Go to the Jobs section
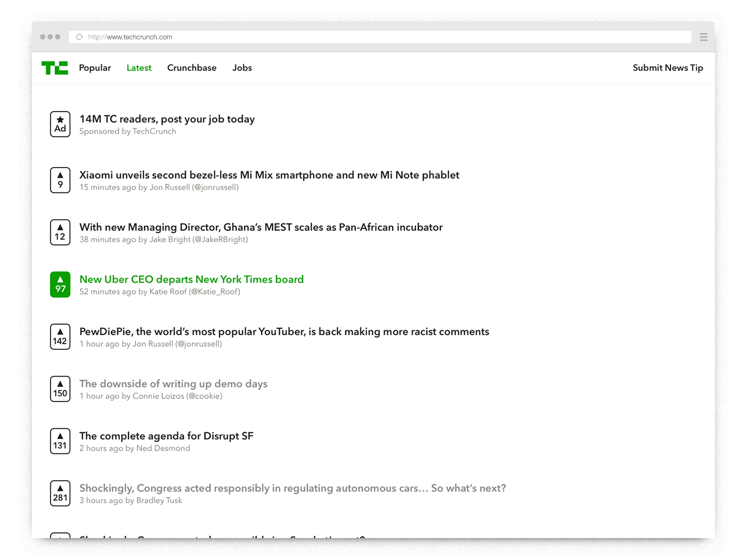 (242, 68)
